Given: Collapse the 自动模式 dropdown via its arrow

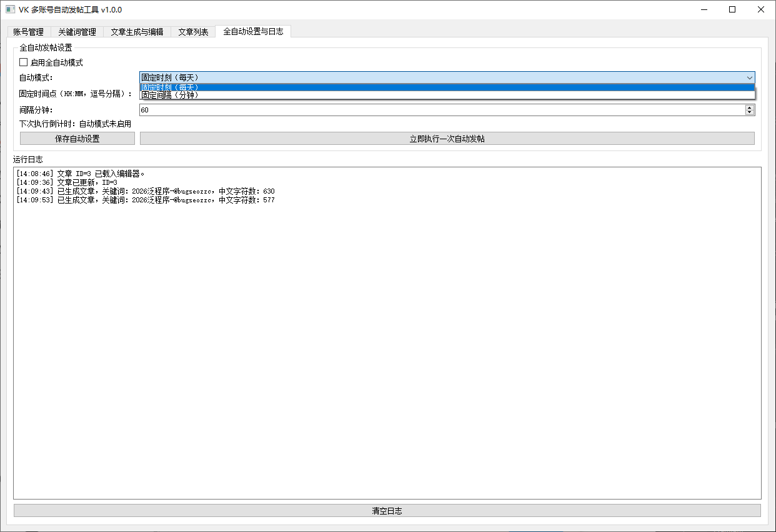Looking at the screenshot, I should (x=749, y=77).
